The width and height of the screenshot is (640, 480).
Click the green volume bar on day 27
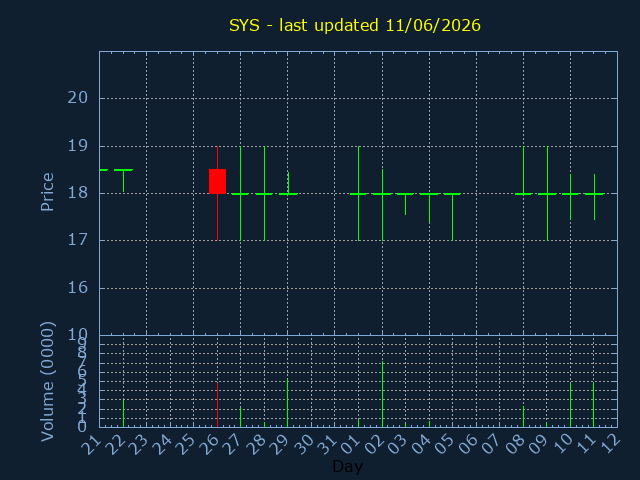pyautogui.click(x=240, y=417)
